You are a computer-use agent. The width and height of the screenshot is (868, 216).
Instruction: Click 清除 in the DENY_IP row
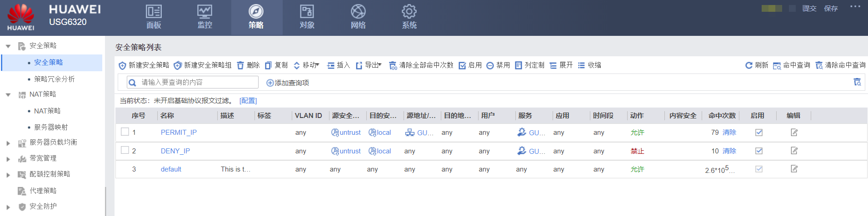(729, 151)
